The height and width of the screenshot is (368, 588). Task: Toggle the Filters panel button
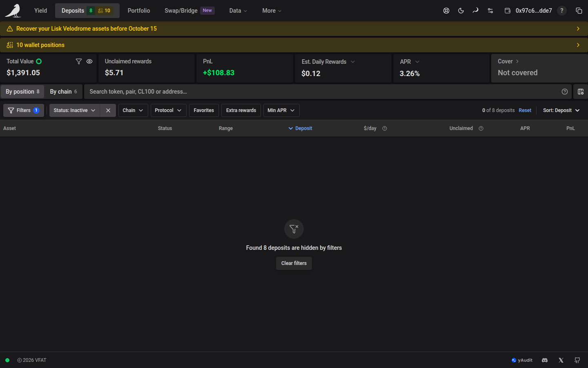click(24, 110)
